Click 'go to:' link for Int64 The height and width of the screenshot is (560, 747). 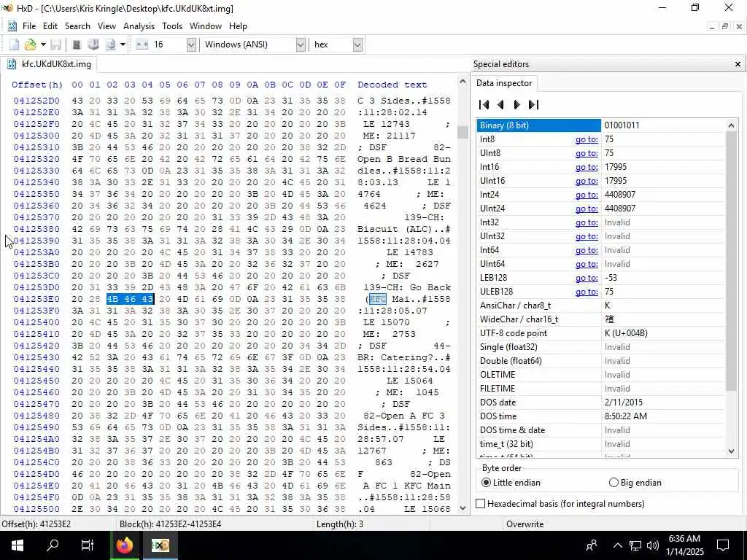[587, 250]
